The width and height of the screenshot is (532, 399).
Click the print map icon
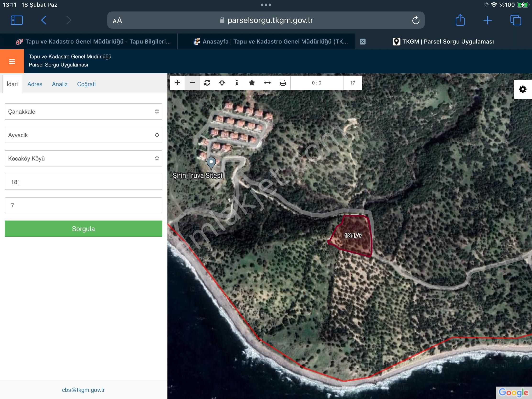coord(283,83)
